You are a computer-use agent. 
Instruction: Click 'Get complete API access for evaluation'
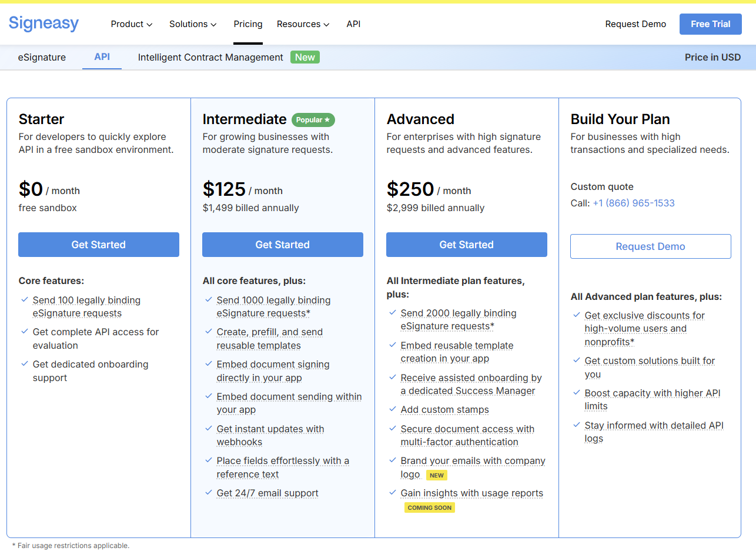pyautogui.click(x=96, y=339)
